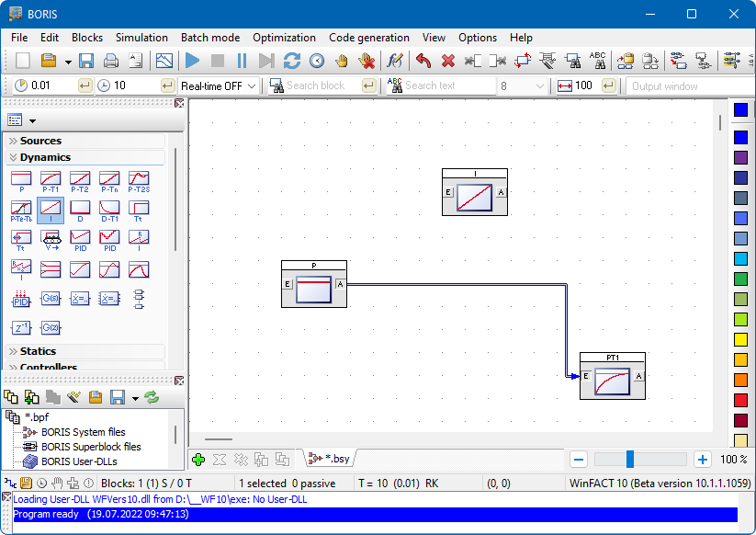756x535 pixels.
Task: Select BORIS User-DLLs tree item
Action: click(79, 461)
